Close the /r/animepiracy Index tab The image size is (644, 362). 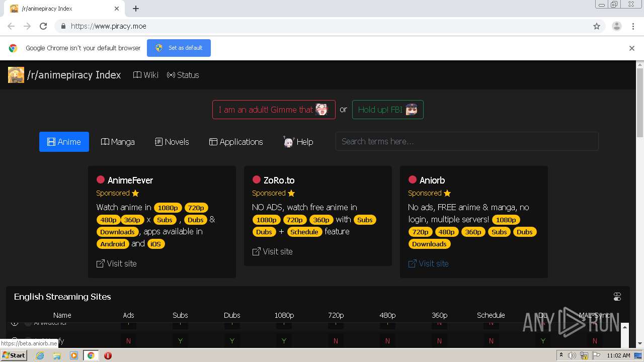click(117, 9)
